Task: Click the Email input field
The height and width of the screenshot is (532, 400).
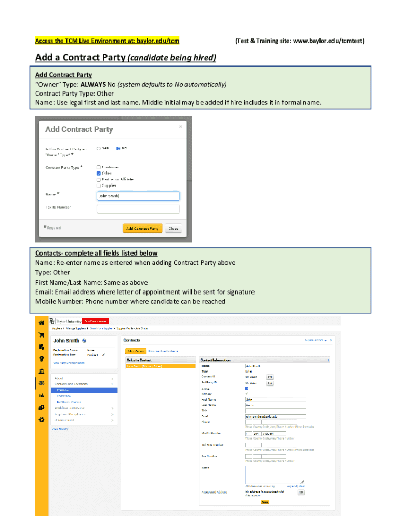Action: [x=275, y=416]
